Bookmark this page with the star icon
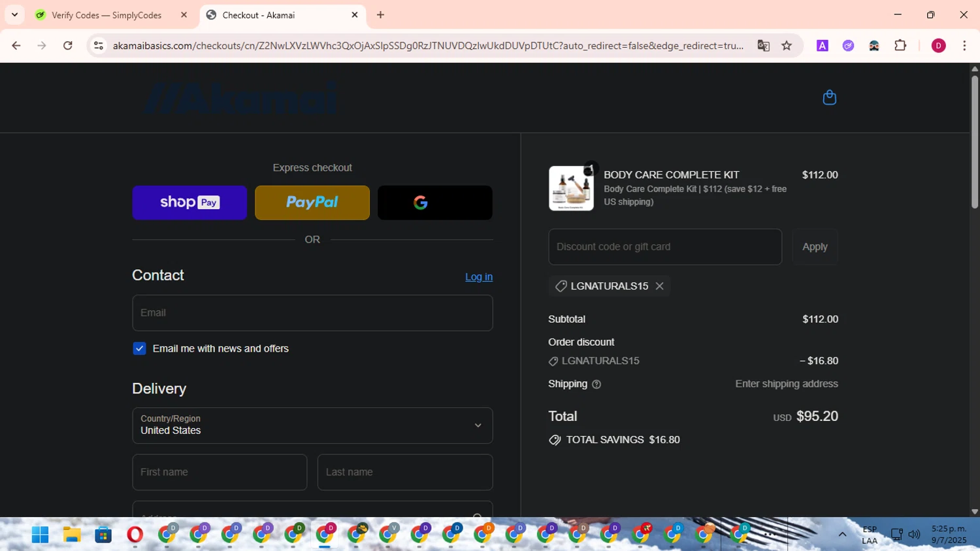This screenshot has height=551, width=980. pyautogui.click(x=787, y=46)
